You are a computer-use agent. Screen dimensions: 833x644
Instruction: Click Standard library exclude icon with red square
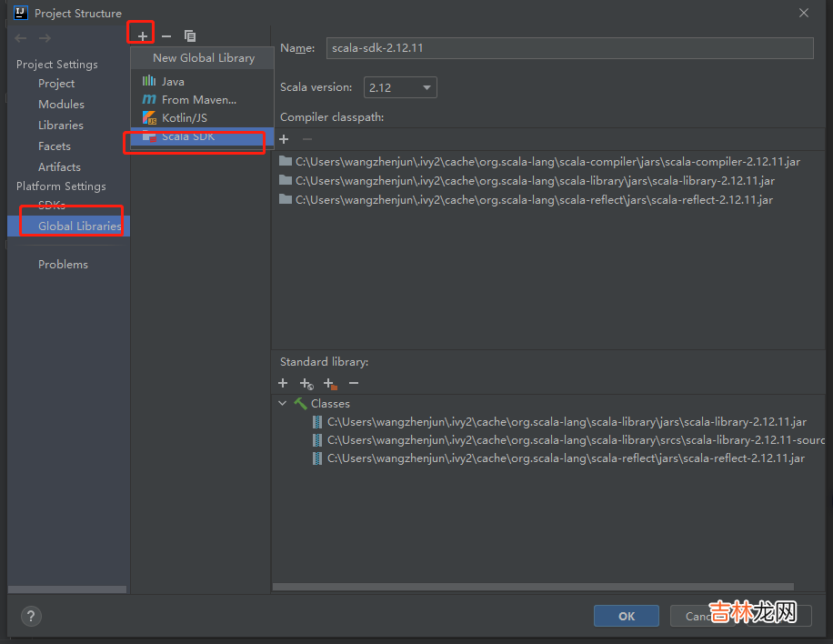pyautogui.click(x=330, y=384)
